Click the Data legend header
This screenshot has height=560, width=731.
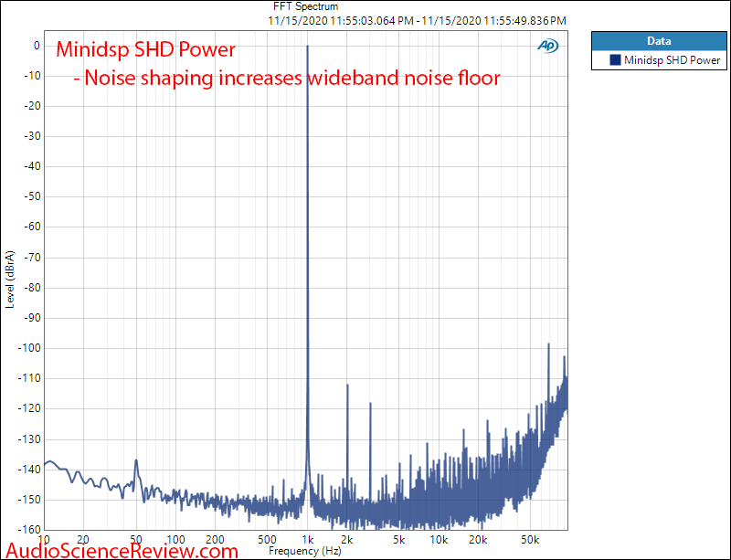pos(659,41)
